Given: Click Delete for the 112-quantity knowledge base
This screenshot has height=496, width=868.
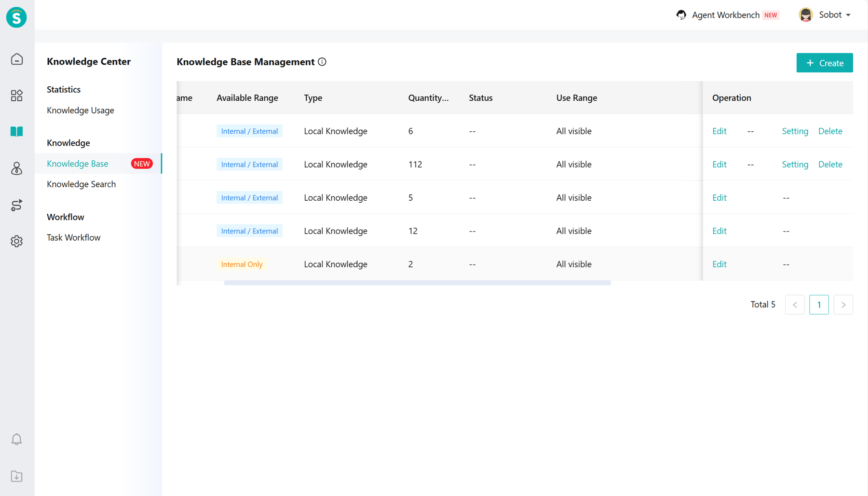Looking at the screenshot, I should coord(830,165).
